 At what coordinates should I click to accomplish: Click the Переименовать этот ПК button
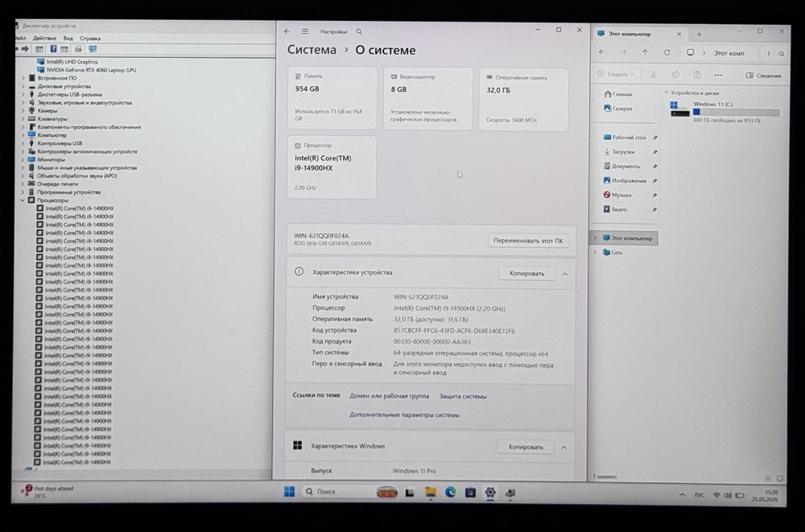pos(528,241)
